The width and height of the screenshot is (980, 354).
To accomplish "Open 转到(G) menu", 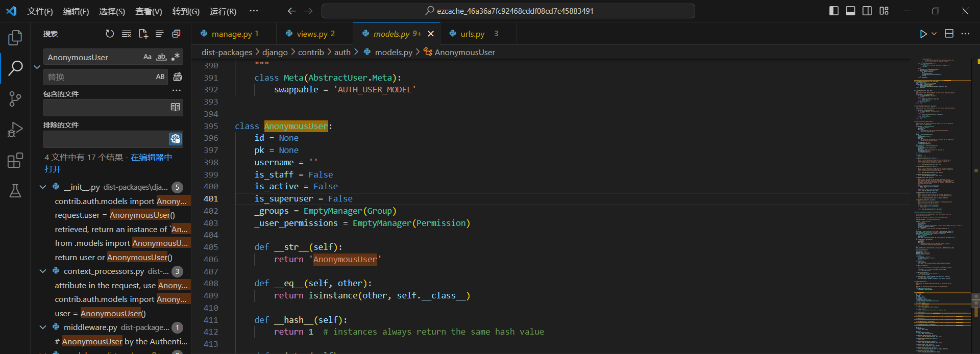I will click(186, 11).
